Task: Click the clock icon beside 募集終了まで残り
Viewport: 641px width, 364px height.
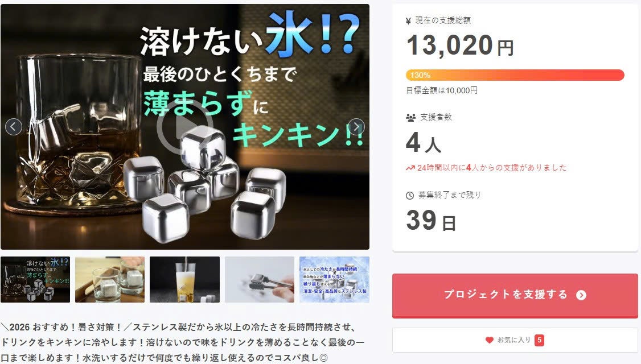Action: coord(410,196)
